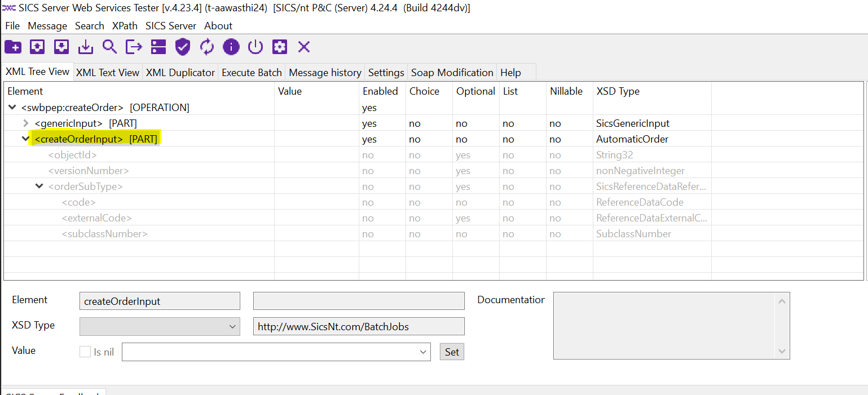Open the XSD Type dropdown
Viewport: 868px width, 395px height.
click(232, 326)
